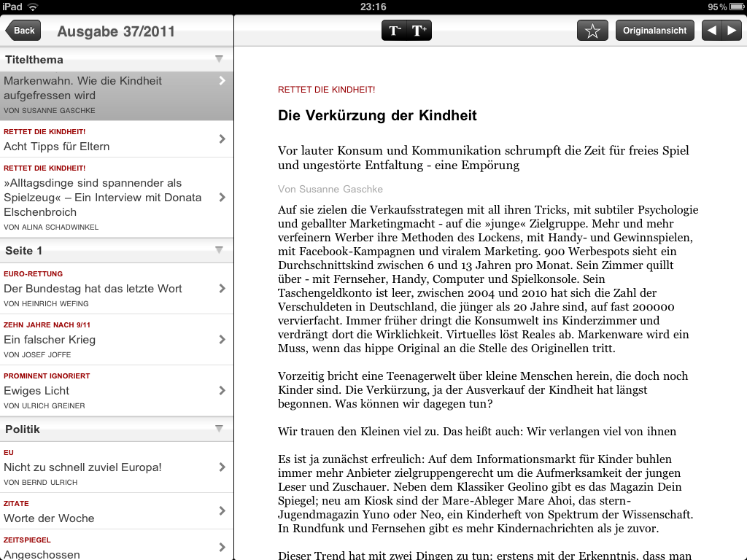Tap the Titelthema section header
Viewport: 747px width, 560px height.
click(117, 60)
